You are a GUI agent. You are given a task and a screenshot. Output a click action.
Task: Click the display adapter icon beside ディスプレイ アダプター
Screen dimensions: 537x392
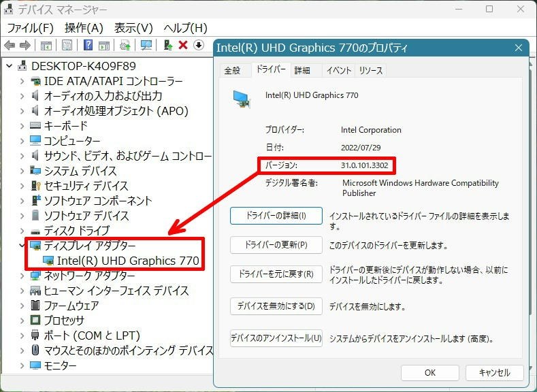35,246
